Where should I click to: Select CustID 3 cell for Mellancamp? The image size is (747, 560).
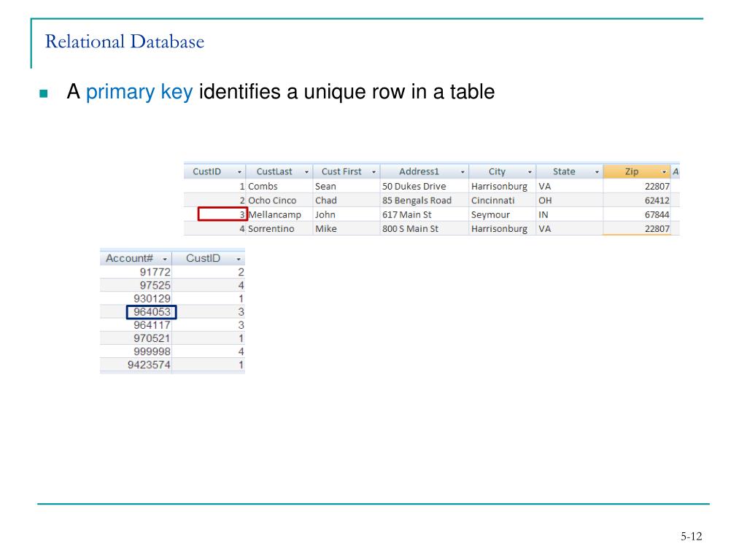pos(222,214)
